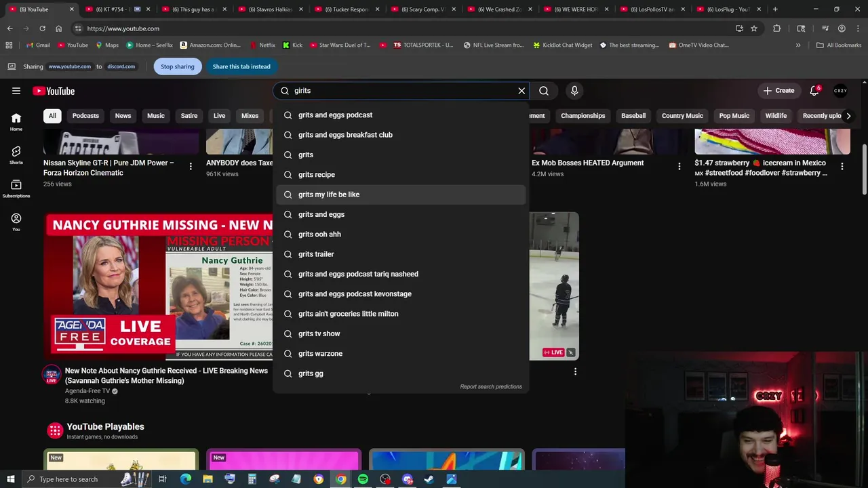
Task: Open Report search predictions link
Action: pyautogui.click(x=491, y=386)
